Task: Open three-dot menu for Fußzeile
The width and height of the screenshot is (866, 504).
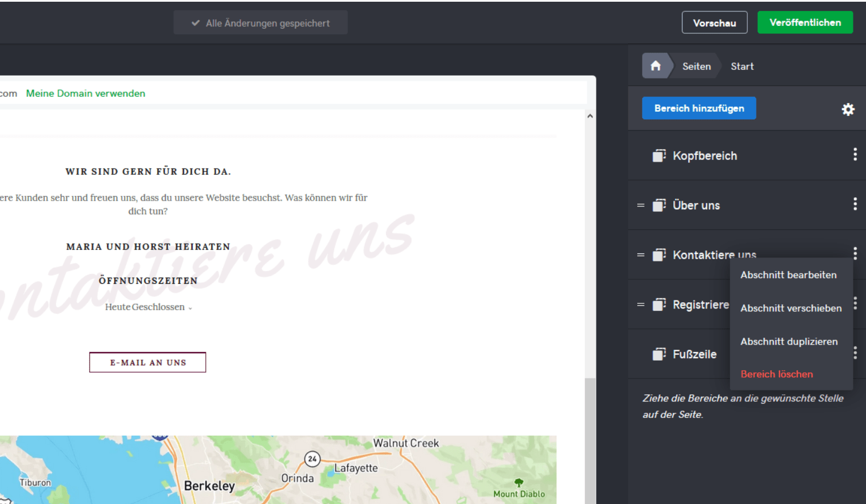Action: coord(855,353)
